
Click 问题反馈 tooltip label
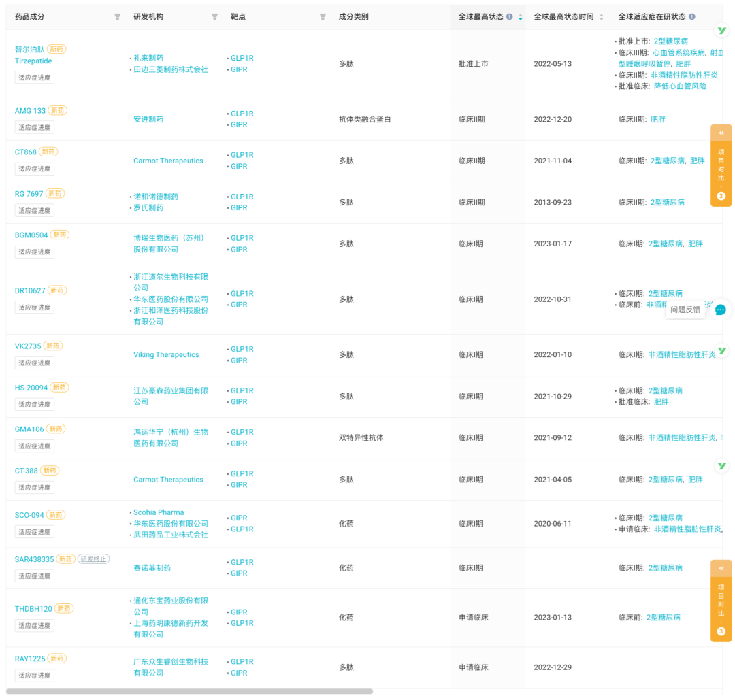(x=685, y=310)
